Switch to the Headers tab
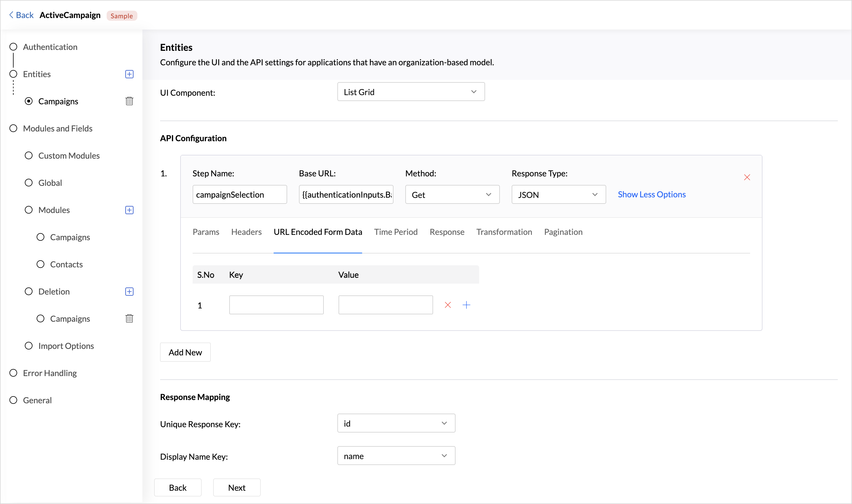The width and height of the screenshot is (852, 504). (x=246, y=232)
